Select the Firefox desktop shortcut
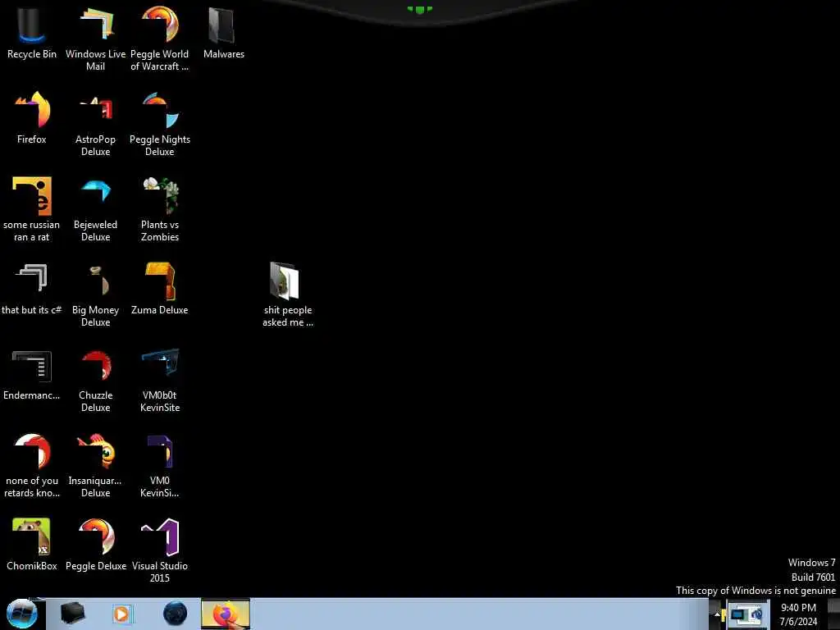Screen dimensions: 840x630 click(x=32, y=118)
